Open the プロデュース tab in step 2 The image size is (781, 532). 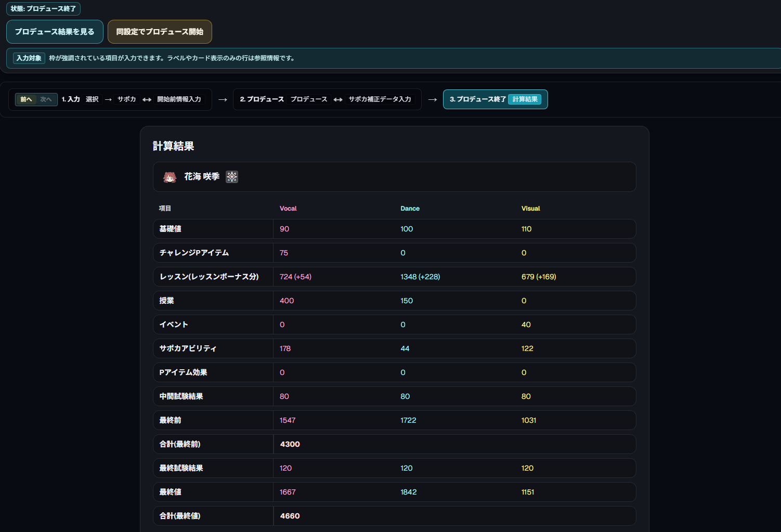click(x=308, y=99)
